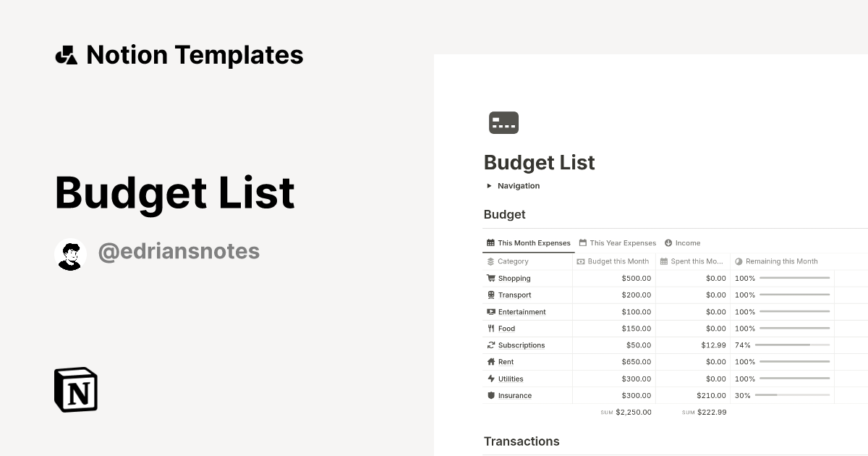This screenshot has width=868, height=456.
Task: Click the SUM $2,250.00 total cell
Action: (626, 412)
